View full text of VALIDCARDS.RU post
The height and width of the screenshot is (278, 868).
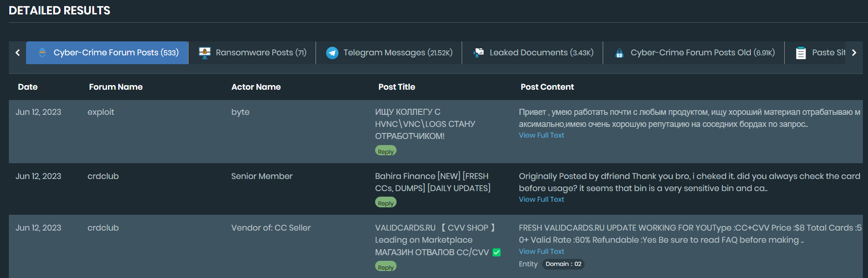click(541, 252)
